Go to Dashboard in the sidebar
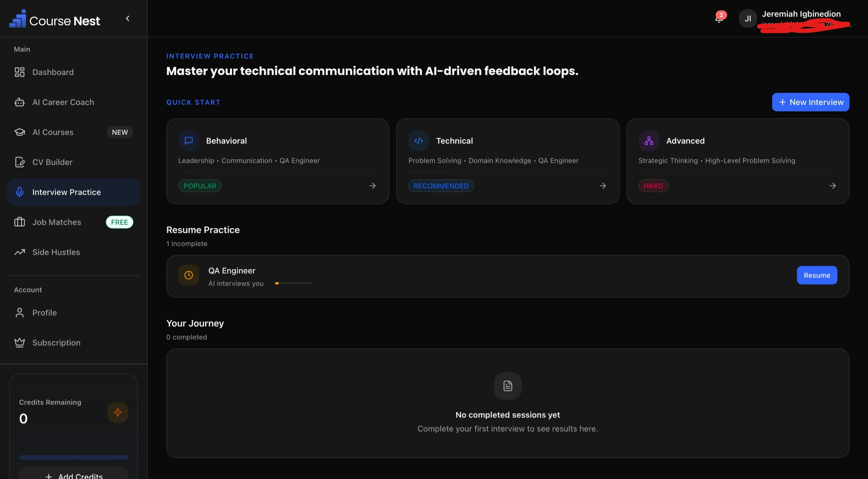This screenshot has width=868, height=479. point(74,72)
